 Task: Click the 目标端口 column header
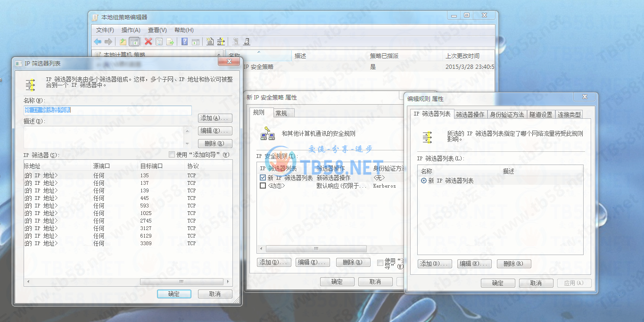pos(161,166)
